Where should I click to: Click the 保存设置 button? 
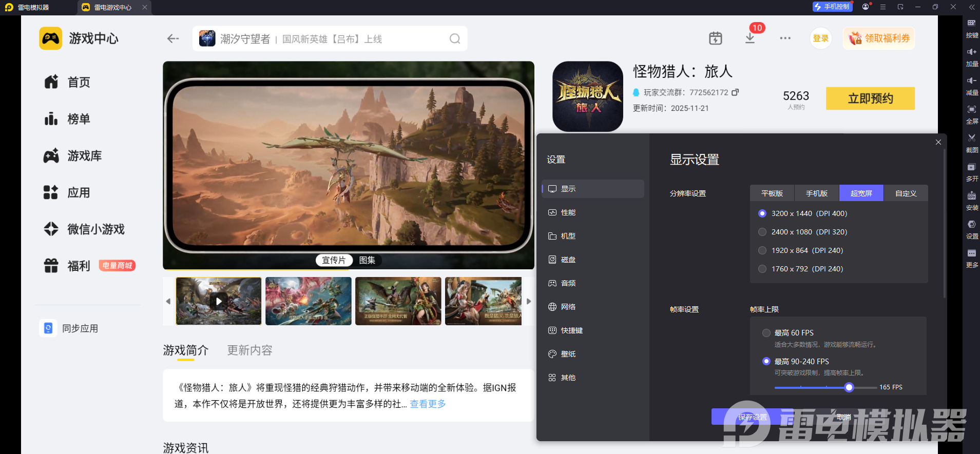click(752, 417)
